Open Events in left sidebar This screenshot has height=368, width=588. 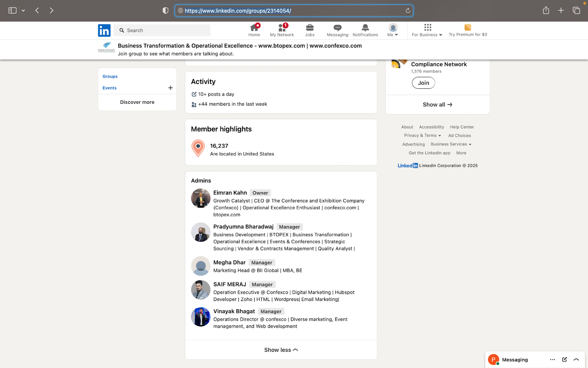click(x=110, y=88)
